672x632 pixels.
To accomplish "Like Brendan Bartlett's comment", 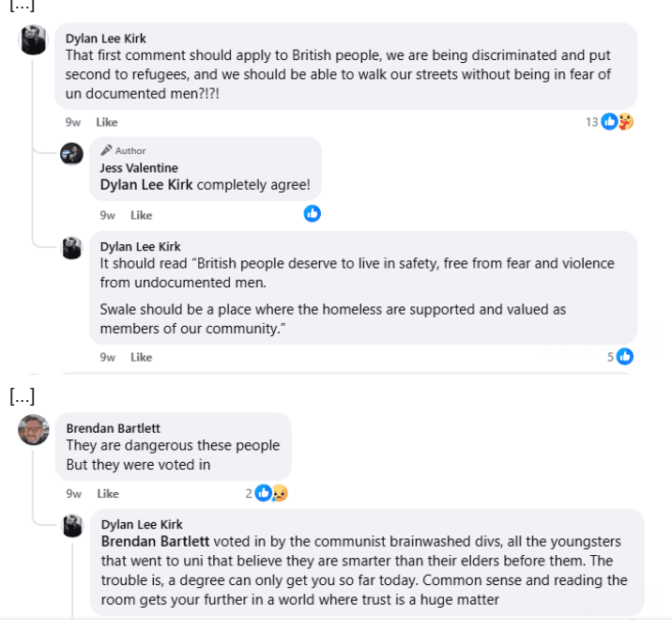I will point(107,493).
